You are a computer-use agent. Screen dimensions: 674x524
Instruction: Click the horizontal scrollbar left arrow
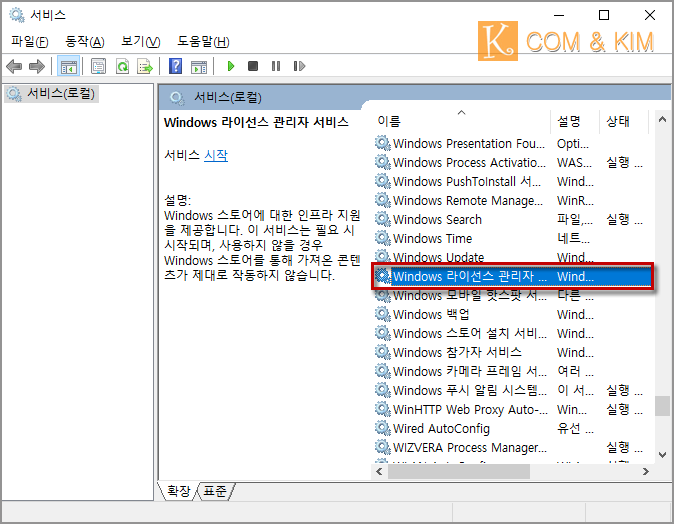pos(379,472)
